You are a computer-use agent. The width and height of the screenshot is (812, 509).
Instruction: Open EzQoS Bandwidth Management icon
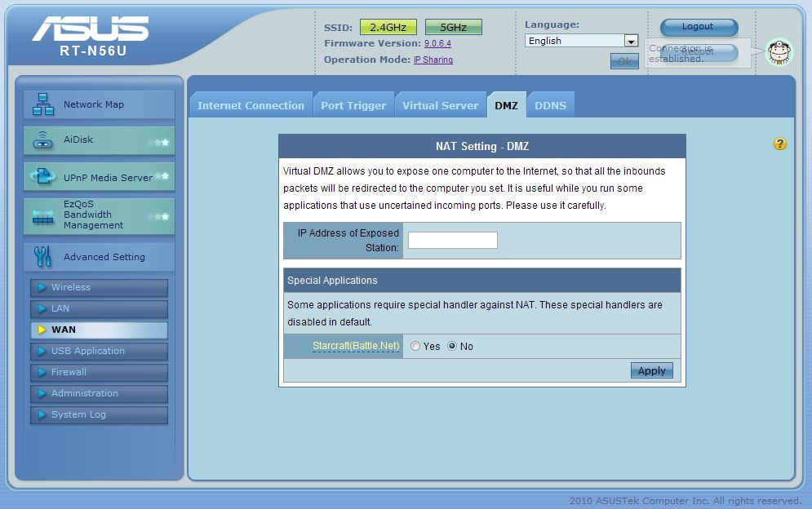click(x=42, y=216)
